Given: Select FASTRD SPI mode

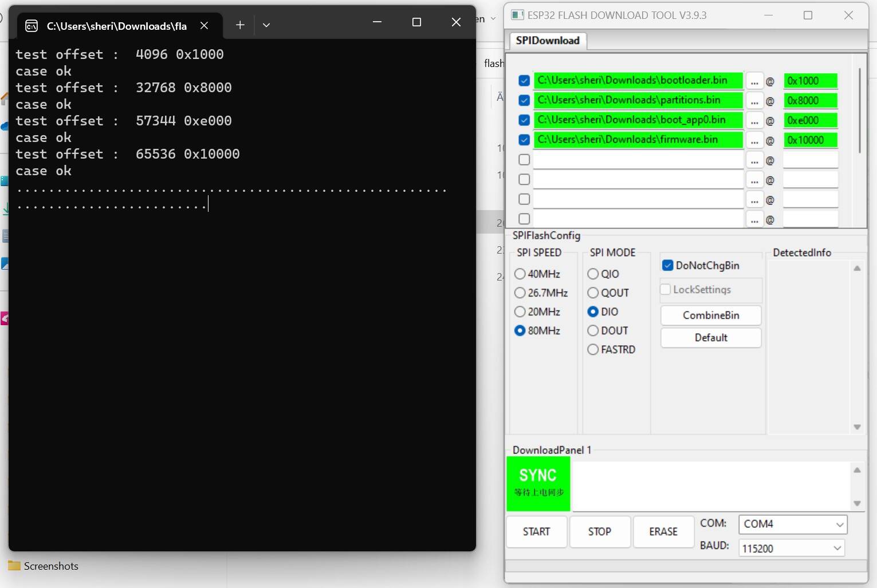Looking at the screenshot, I should pyautogui.click(x=611, y=349).
